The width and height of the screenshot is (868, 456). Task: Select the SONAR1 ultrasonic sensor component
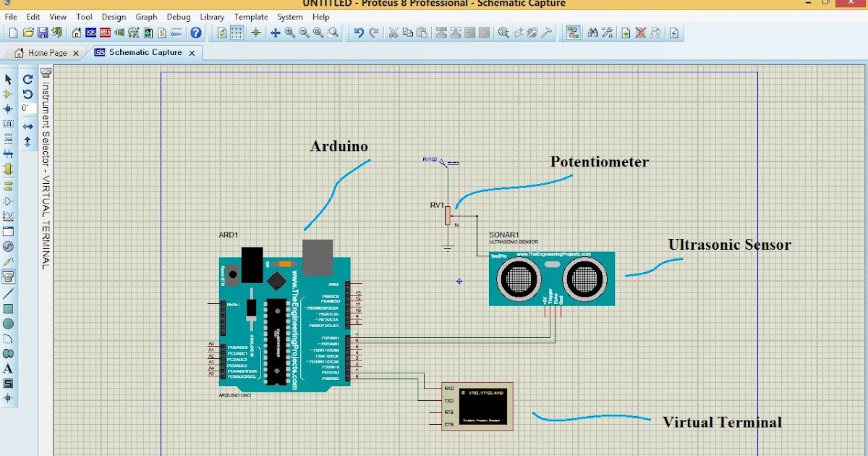552,279
